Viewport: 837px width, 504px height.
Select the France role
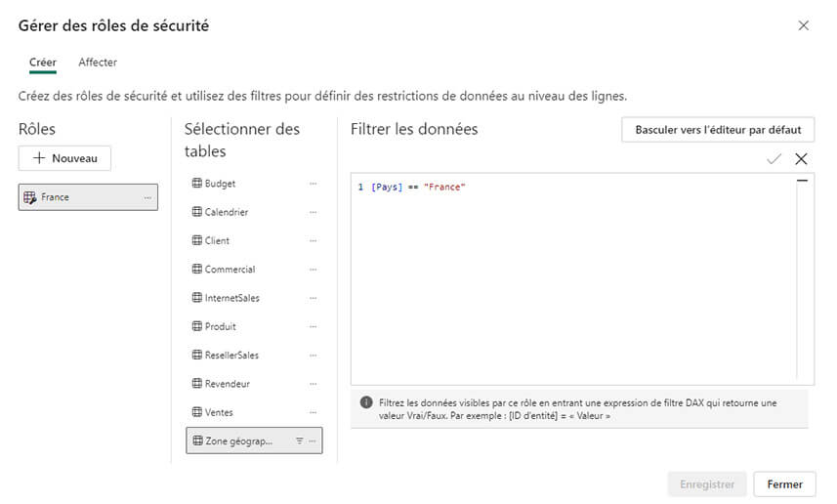click(88, 197)
